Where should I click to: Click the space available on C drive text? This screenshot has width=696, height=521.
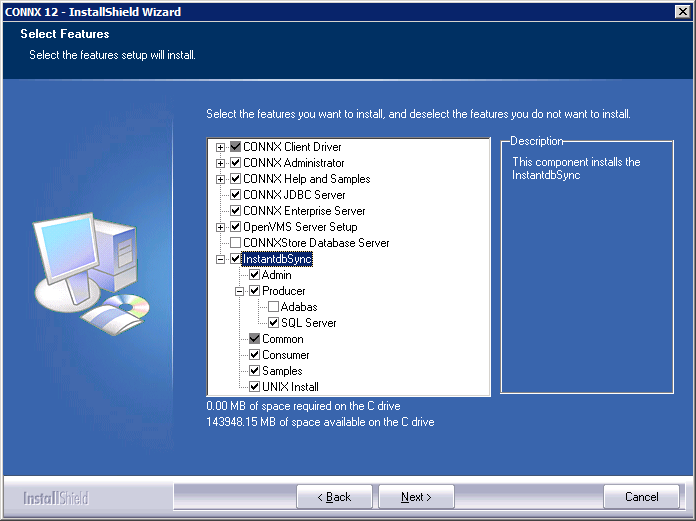click(320, 422)
